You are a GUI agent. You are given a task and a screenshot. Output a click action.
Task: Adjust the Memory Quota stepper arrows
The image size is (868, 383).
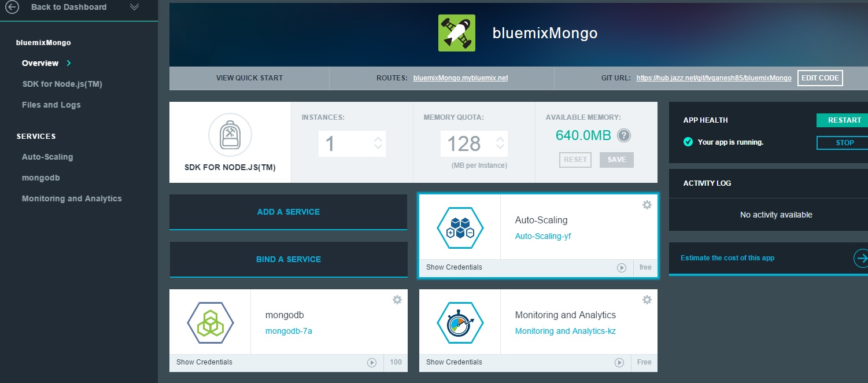pyautogui.click(x=500, y=143)
